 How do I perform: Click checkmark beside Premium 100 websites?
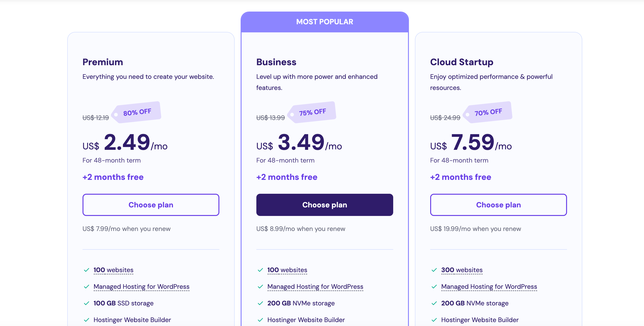pos(86,270)
